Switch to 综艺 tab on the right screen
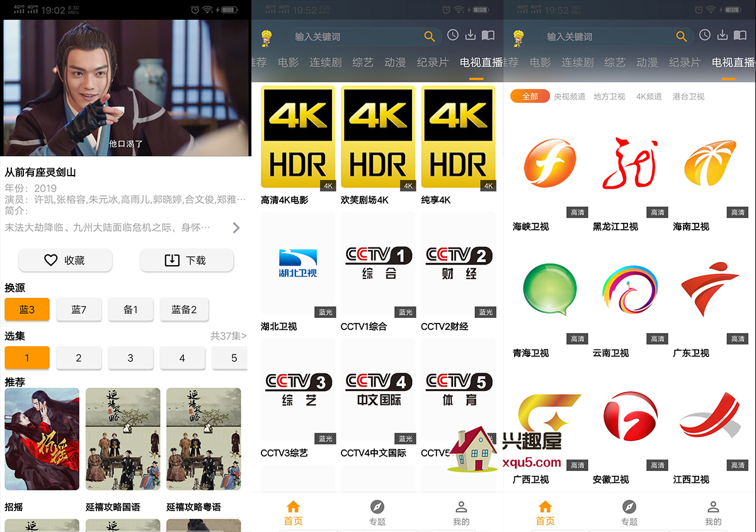756x532 pixels. 615,62
